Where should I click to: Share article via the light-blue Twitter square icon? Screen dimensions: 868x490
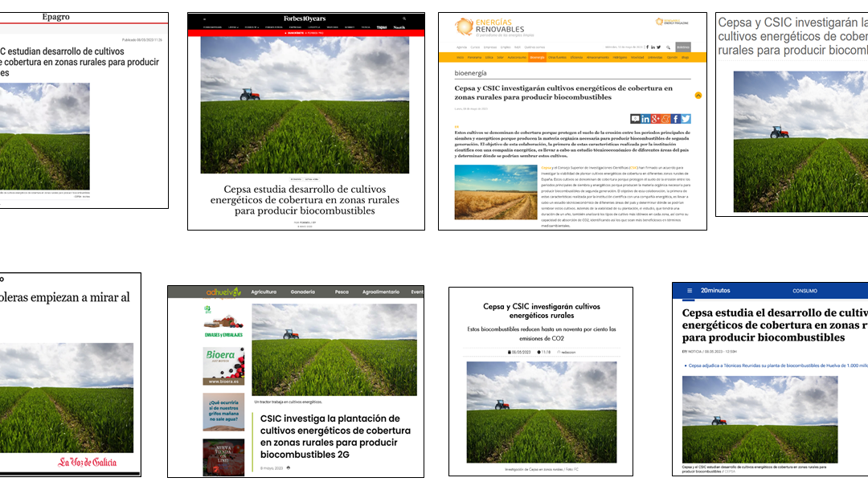(x=686, y=119)
